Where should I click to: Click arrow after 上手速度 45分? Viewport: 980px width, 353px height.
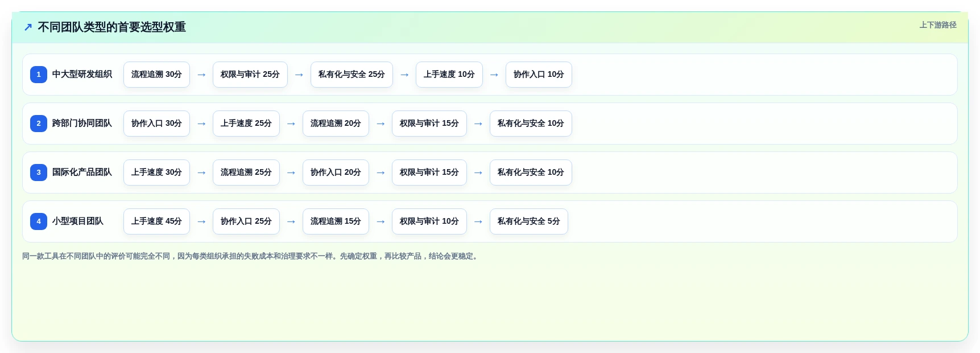click(201, 221)
